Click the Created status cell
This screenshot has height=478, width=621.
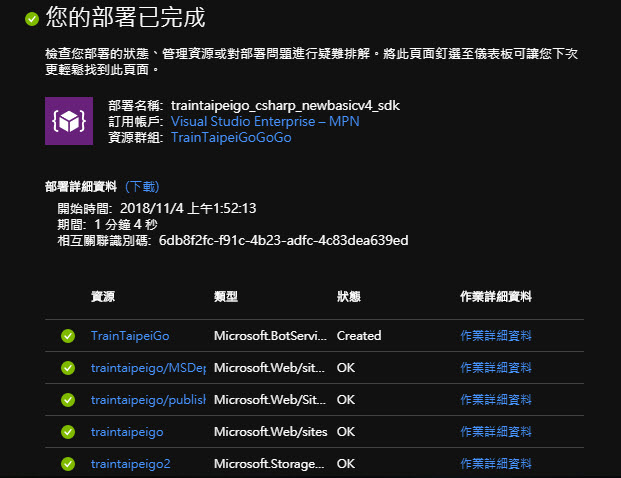[359, 336]
